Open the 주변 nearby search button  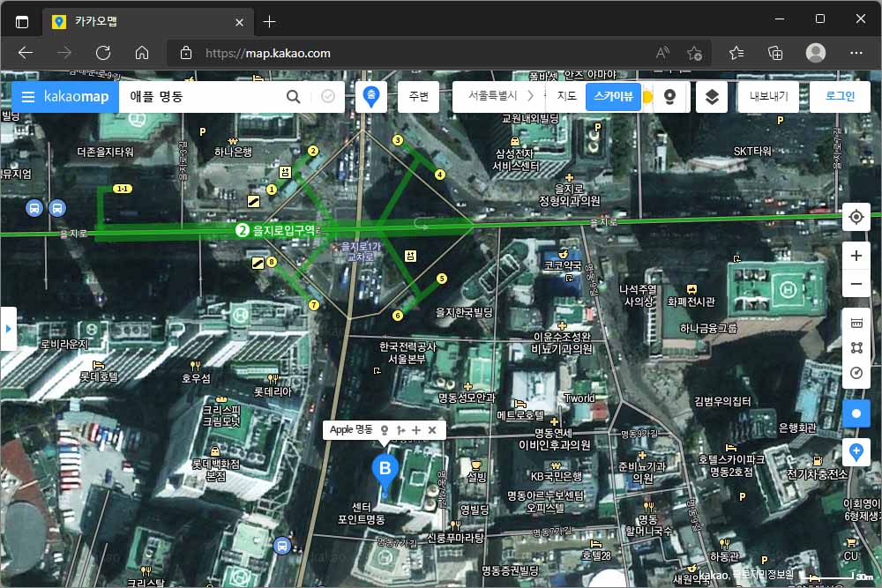pos(418,97)
